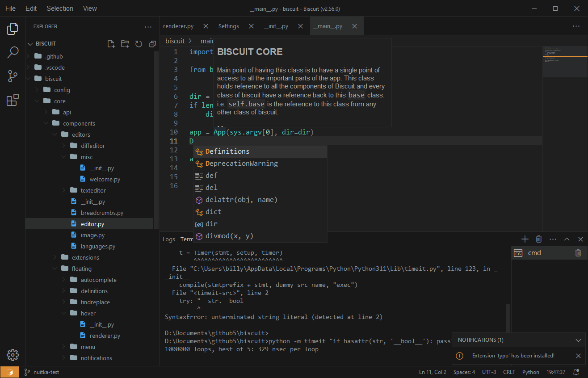Open editor tabs more actions menu
The width and height of the screenshot is (588, 378).
coord(576,26)
